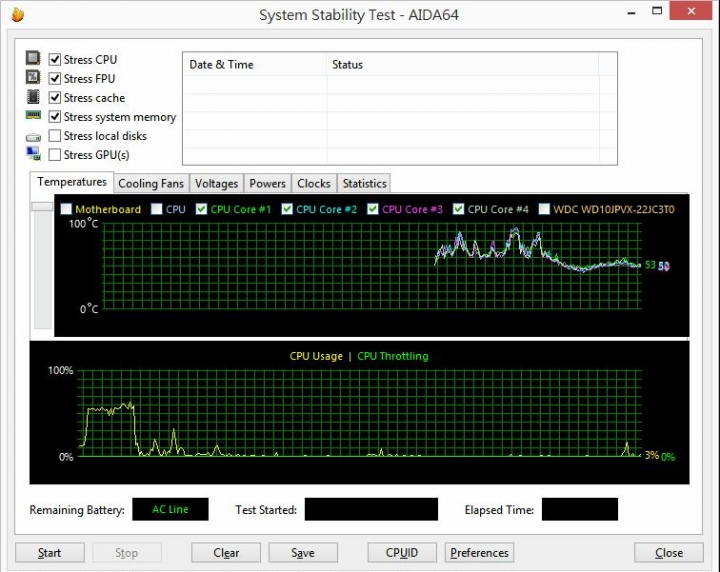The height and width of the screenshot is (572, 720).
Task: Click the Clear button
Action: tap(226, 553)
